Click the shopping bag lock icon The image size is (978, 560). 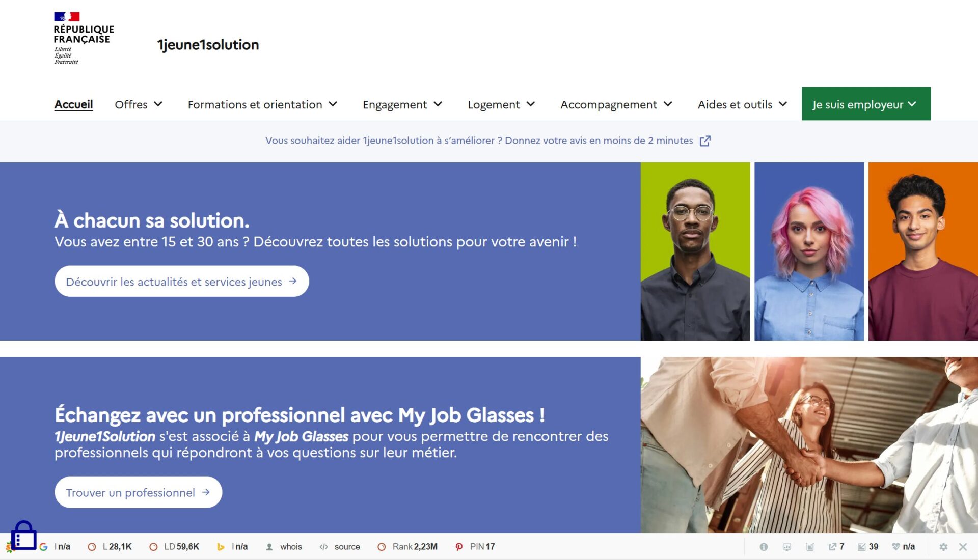pyautogui.click(x=23, y=536)
